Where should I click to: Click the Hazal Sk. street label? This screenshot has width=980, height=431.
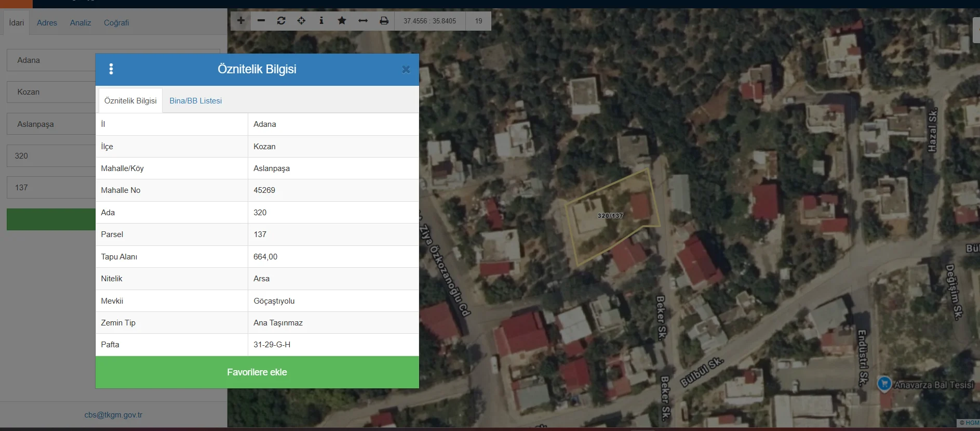(x=932, y=130)
